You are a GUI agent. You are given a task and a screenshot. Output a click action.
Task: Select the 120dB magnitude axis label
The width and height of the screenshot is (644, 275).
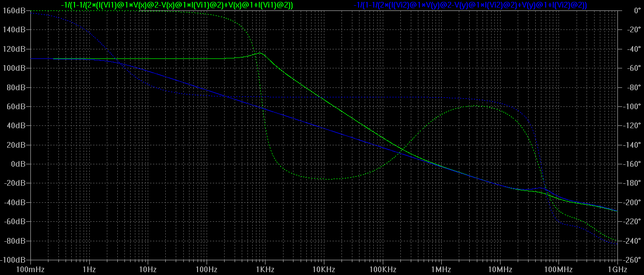14,49
